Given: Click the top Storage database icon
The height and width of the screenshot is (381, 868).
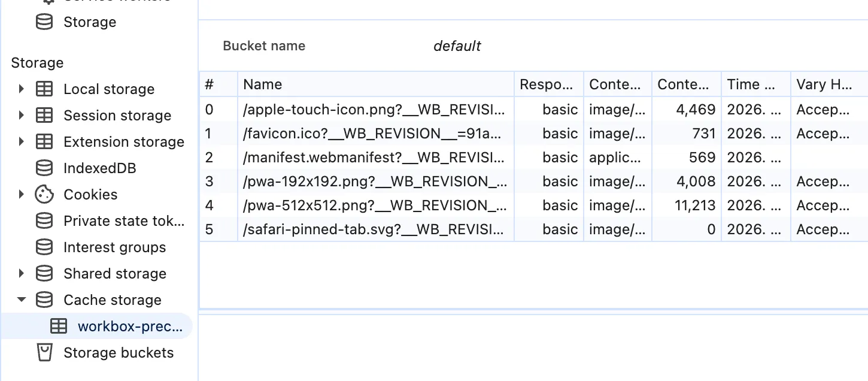Looking at the screenshot, I should pyautogui.click(x=44, y=22).
